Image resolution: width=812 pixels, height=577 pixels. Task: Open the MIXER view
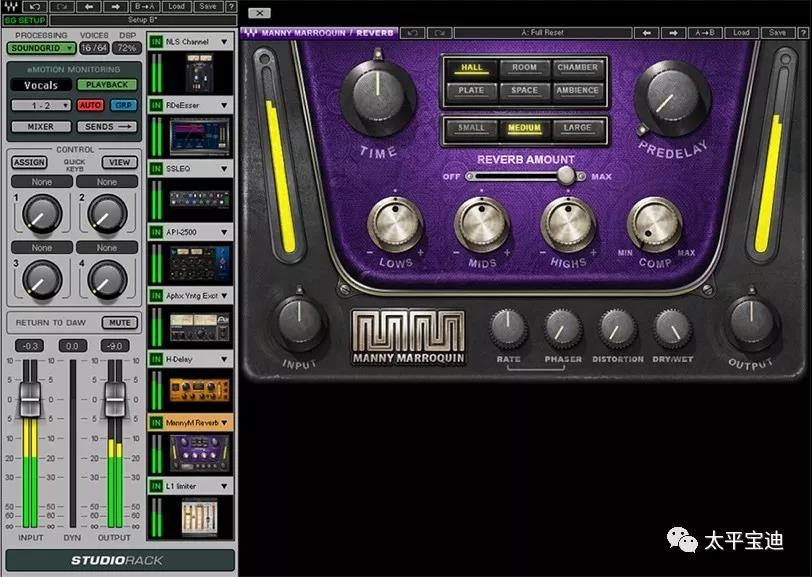tap(41, 126)
